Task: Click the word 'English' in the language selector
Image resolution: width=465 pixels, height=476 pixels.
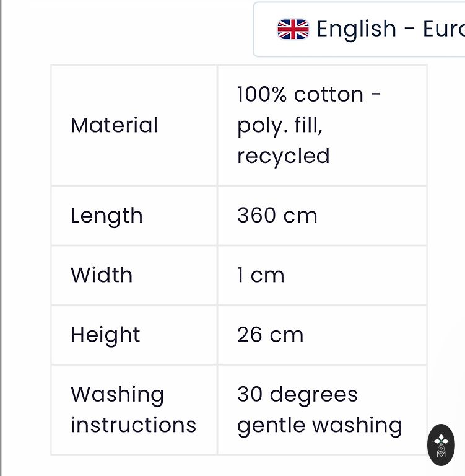Action: (x=356, y=29)
